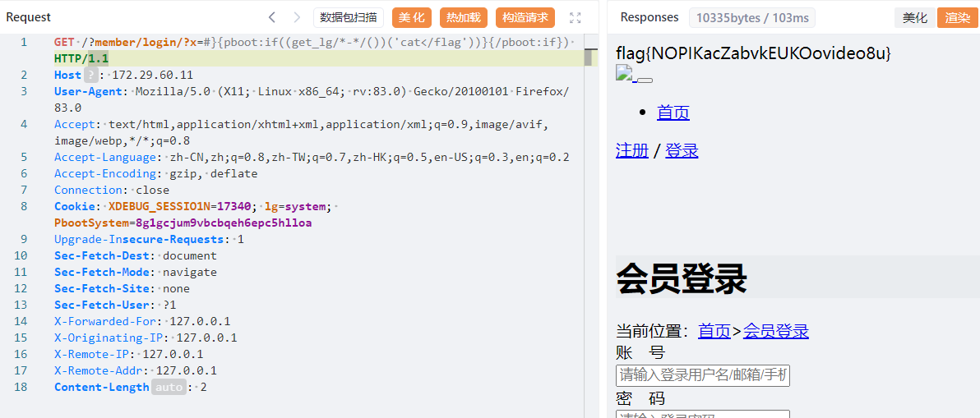This screenshot has height=418, width=980.
Task: Expand request panel with fullscreen icon
Action: [576, 17]
